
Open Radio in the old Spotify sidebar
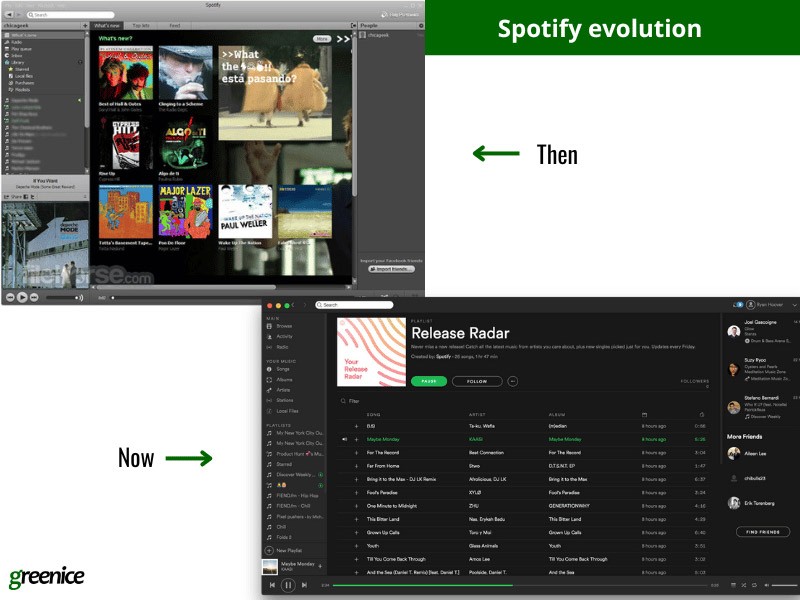pos(16,42)
